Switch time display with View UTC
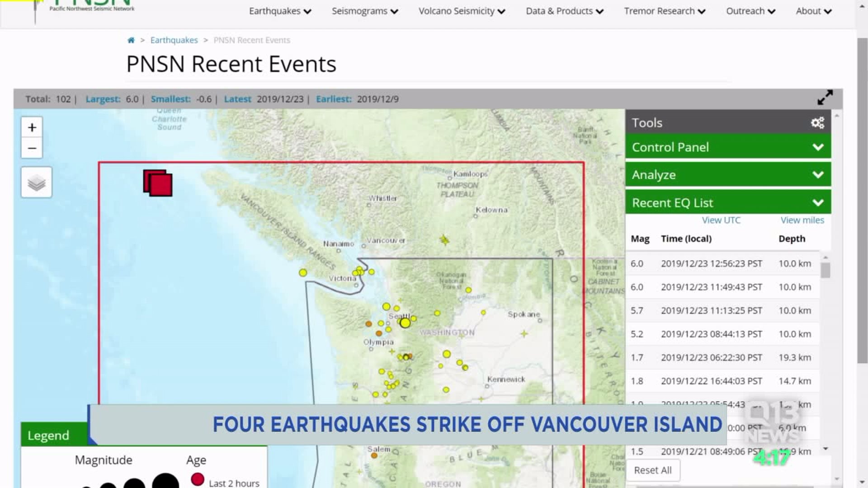Image resolution: width=868 pixels, height=488 pixels. [x=721, y=220]
